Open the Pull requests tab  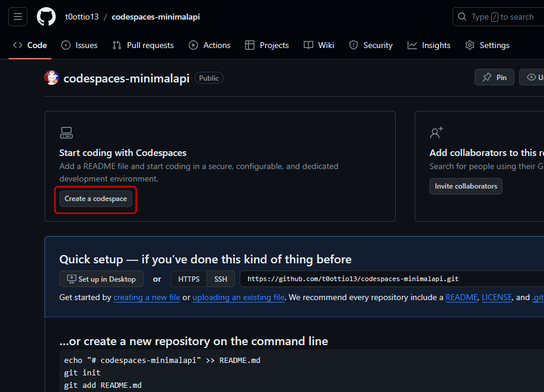click(143, 45)
